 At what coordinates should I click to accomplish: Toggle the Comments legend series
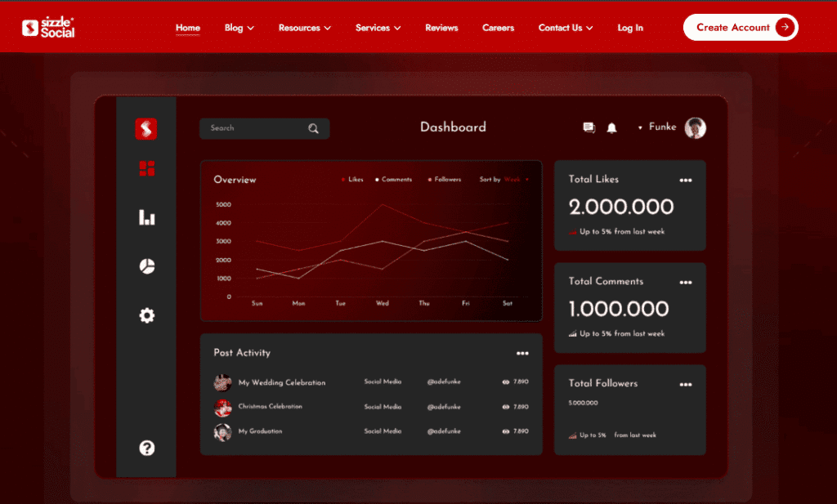tap(393, 180)
